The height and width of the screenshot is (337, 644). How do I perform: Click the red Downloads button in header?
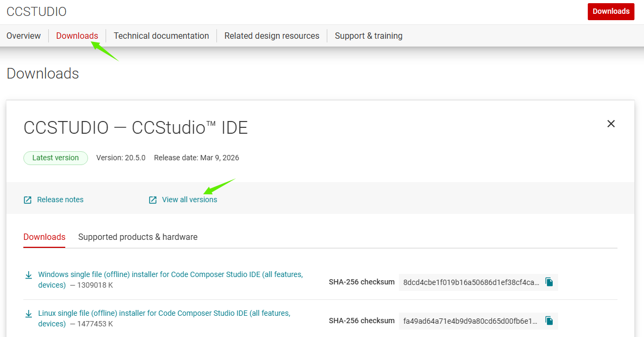(611, 12)
